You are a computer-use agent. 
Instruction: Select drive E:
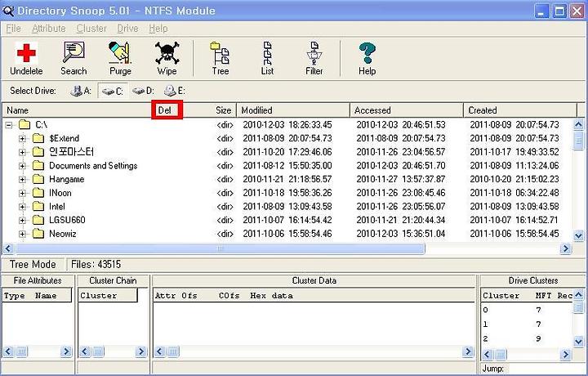tap(175, 91)
